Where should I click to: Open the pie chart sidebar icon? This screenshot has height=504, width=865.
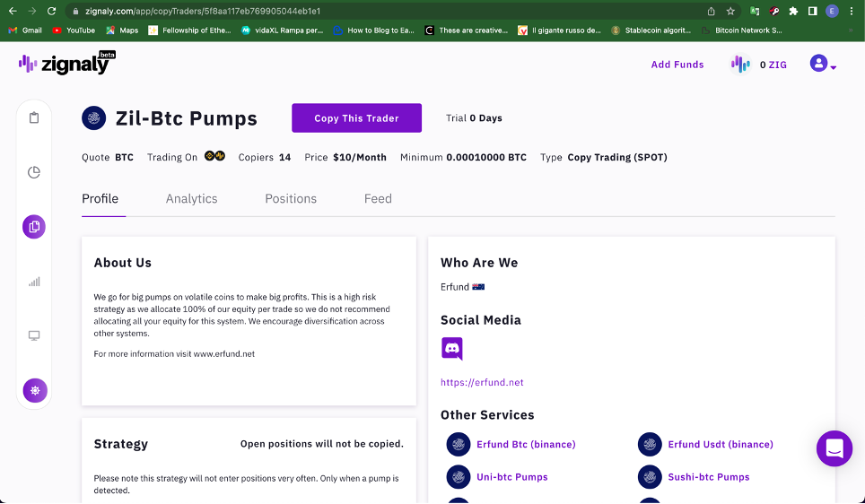[x=34, y=172]
